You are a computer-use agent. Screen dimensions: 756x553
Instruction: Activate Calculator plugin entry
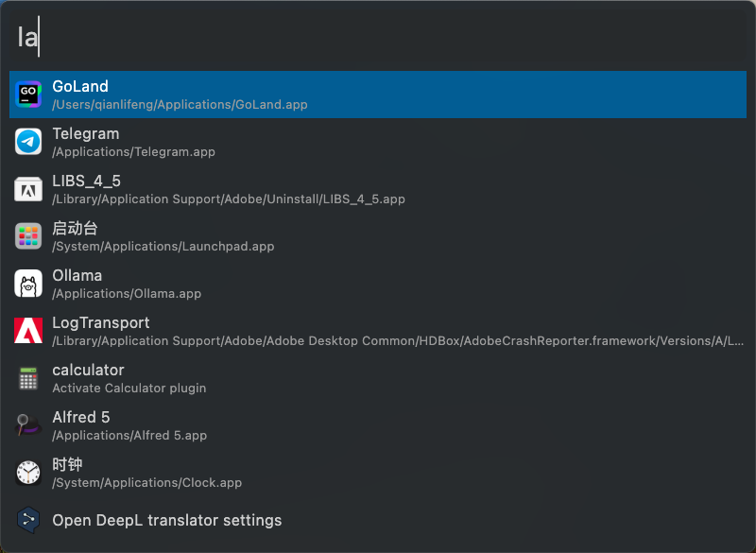[378, 378]
